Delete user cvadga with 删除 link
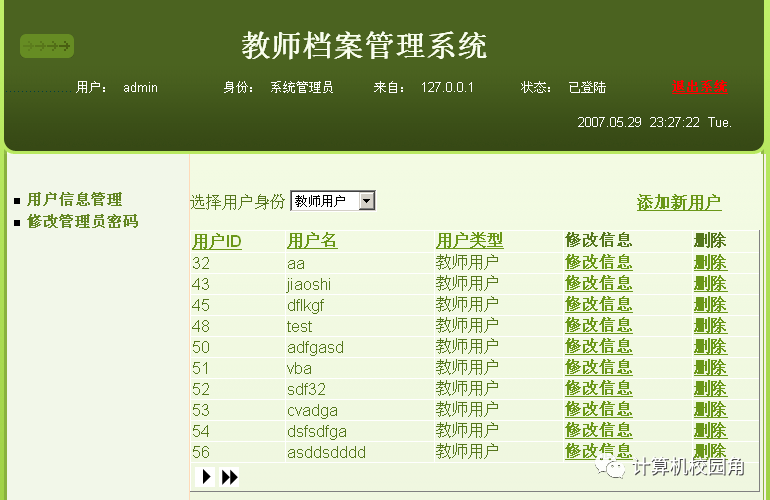770x500 pixels. (710, 410)
